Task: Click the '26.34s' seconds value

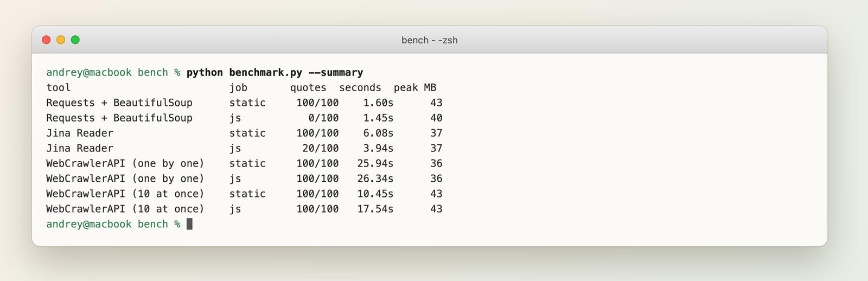Action: [x=375, y=179]
